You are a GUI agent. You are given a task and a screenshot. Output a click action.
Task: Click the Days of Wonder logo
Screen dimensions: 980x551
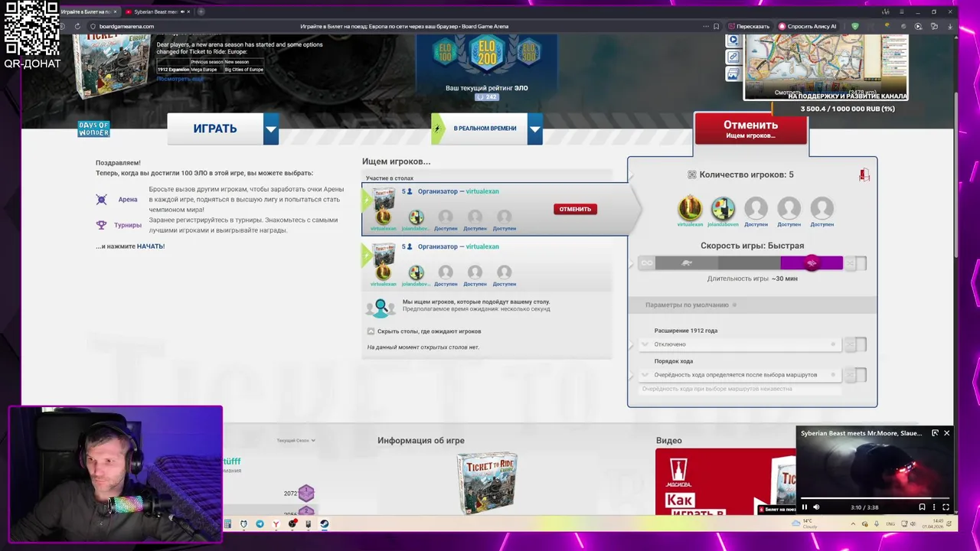[93, 129]
